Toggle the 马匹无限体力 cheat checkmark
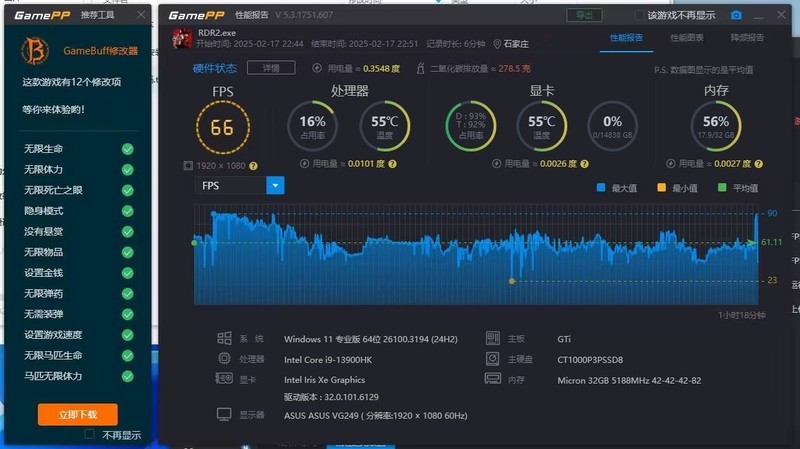The image size is (800, 449). 128,376
